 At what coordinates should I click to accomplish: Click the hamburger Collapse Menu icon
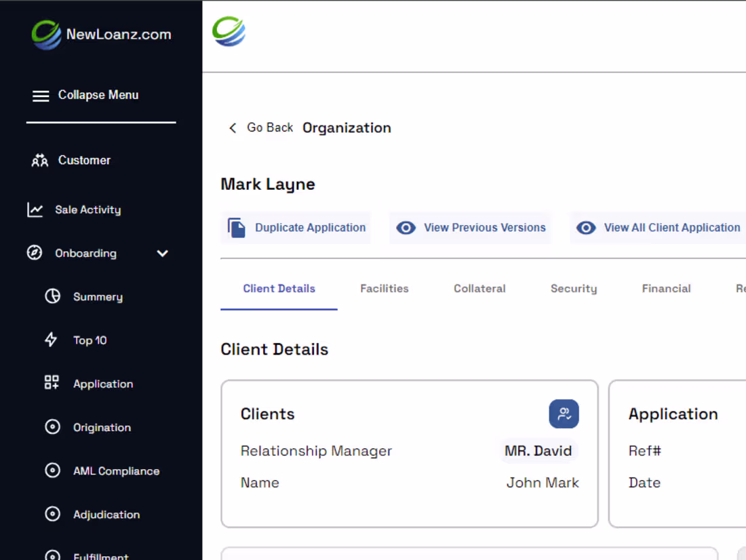[x=41, y=96]
